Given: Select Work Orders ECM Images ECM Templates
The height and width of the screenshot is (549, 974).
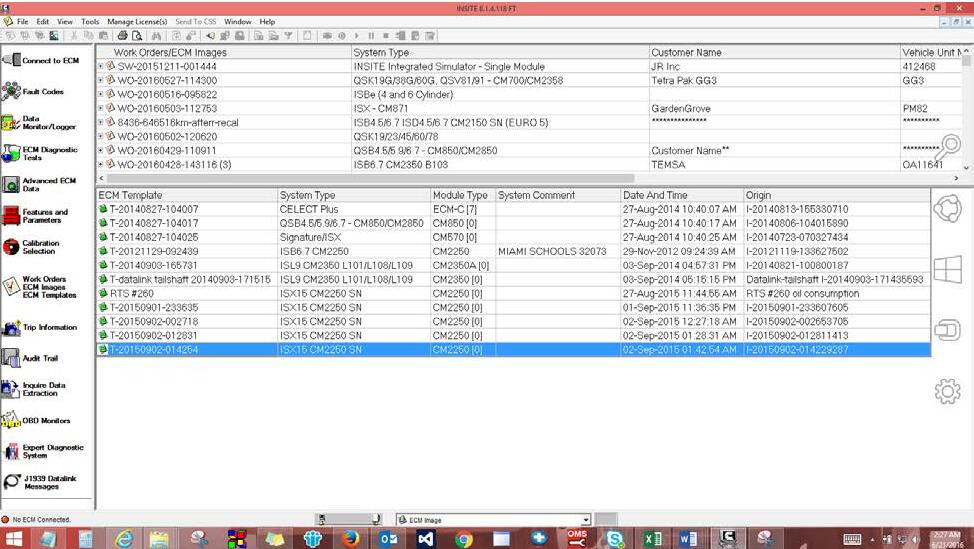Looking at the screenshot, I should coord(39,287).
